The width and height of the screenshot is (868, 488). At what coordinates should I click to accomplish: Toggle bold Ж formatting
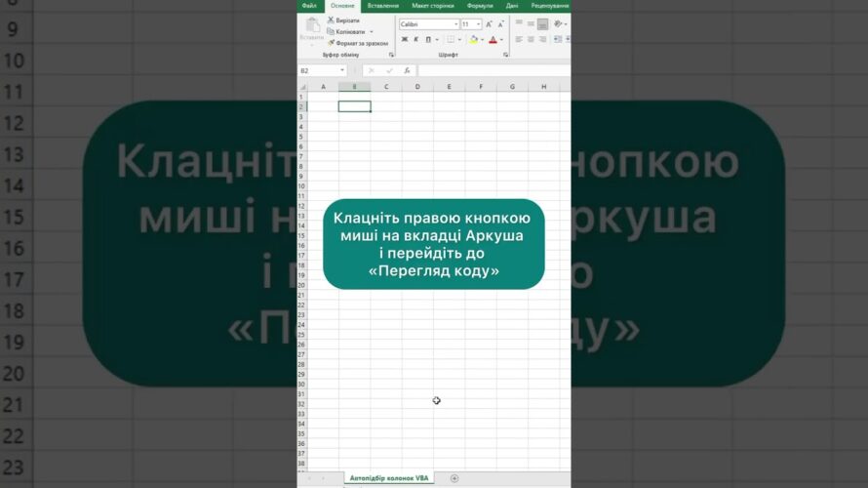(x=404, y=39)
